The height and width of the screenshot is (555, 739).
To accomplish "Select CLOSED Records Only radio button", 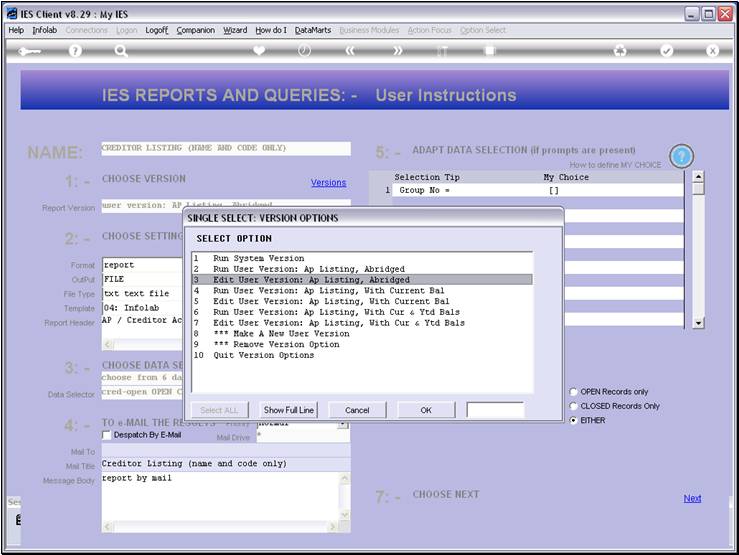I will (574, 406).
